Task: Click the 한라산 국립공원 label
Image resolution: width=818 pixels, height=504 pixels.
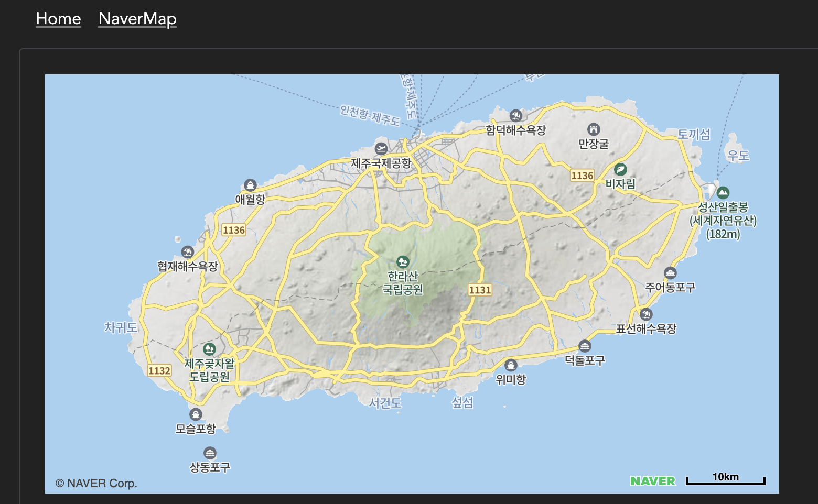Action: pyautogui.click(x=403, y=282)
